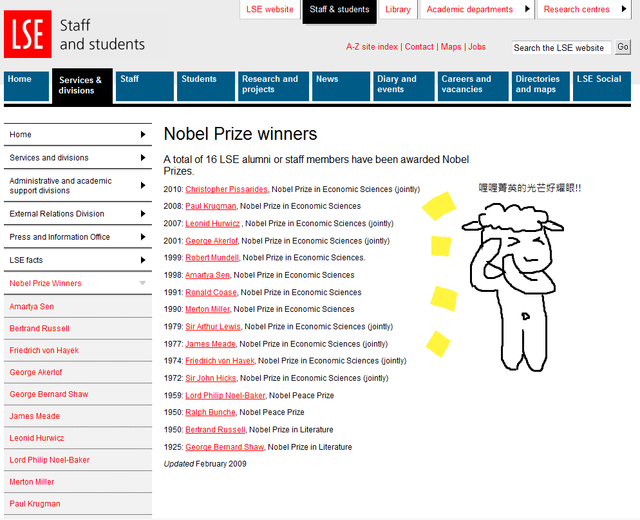Click the Jobs link
The image size is (640, 520).
[477, 47]
